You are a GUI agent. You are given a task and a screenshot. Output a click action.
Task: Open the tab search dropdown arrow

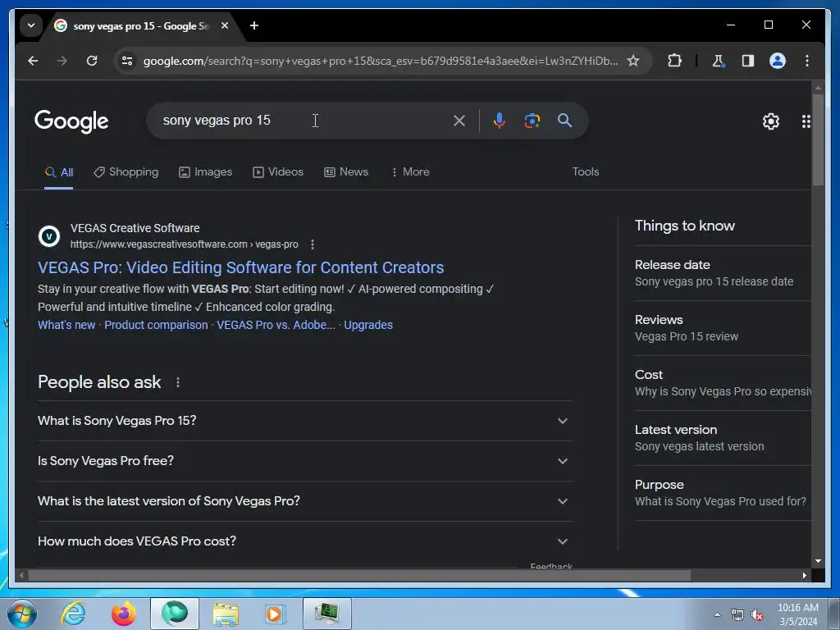[31, 25]
